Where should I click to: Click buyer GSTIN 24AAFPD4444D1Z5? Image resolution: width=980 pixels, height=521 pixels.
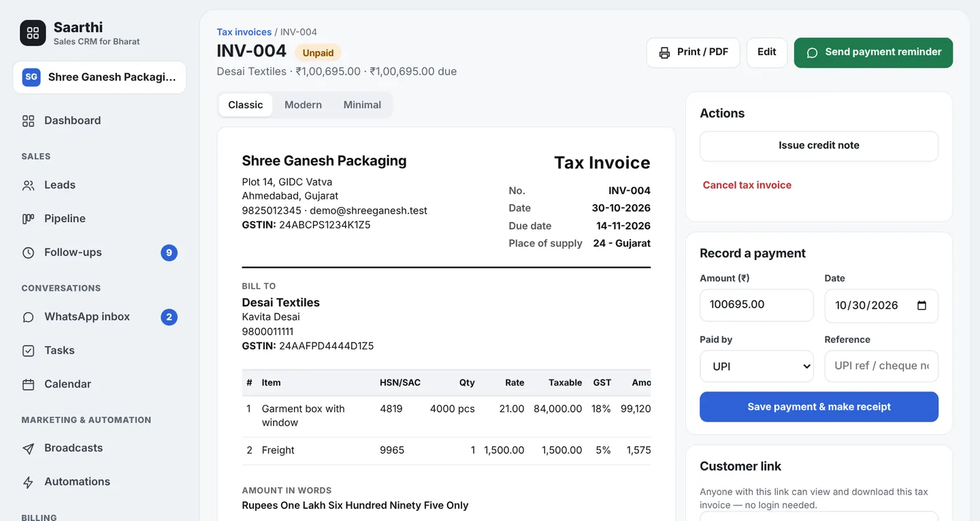tap(327, 346)
